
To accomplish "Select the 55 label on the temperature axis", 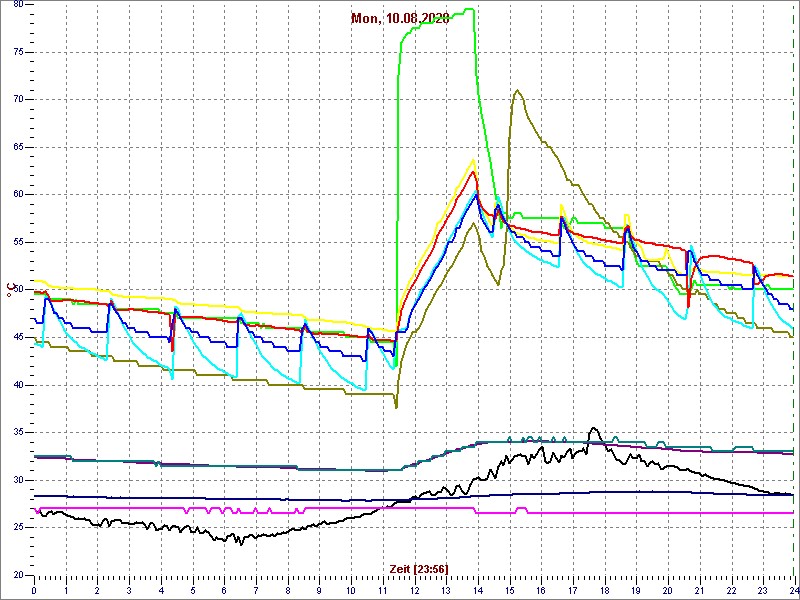I will tap(18, 242).
